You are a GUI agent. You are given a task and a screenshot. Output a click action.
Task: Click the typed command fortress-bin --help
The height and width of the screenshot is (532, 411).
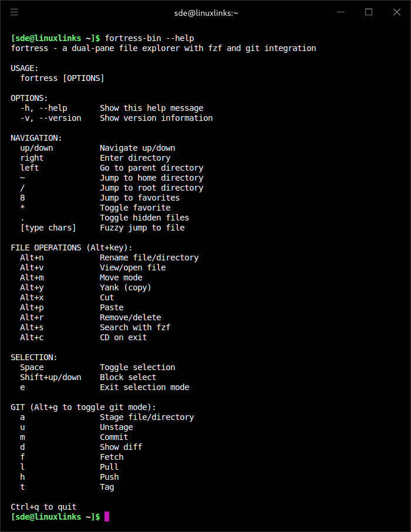point(149,38)
